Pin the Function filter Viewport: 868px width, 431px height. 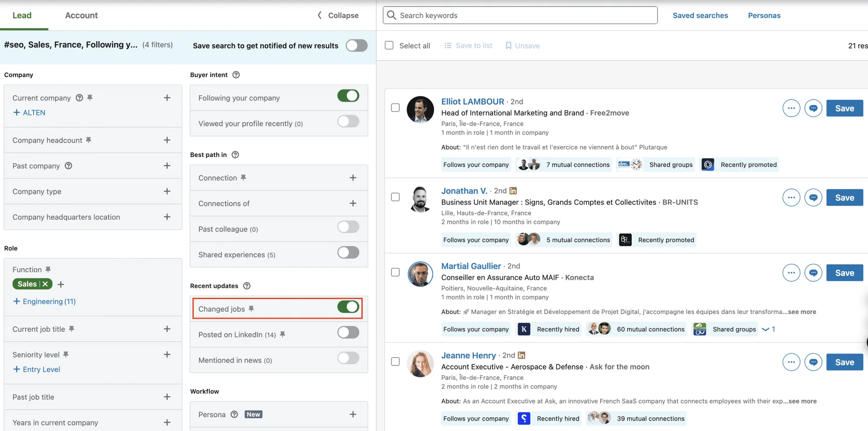pyautogui.click(x=48, y=270)
